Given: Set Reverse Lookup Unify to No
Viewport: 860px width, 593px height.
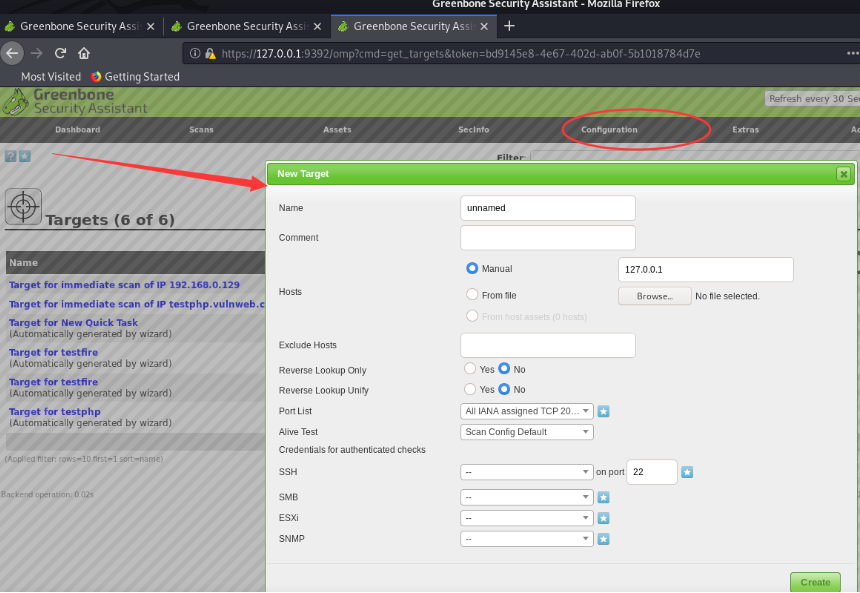Looking at the screenshot, I should (504, 389).
